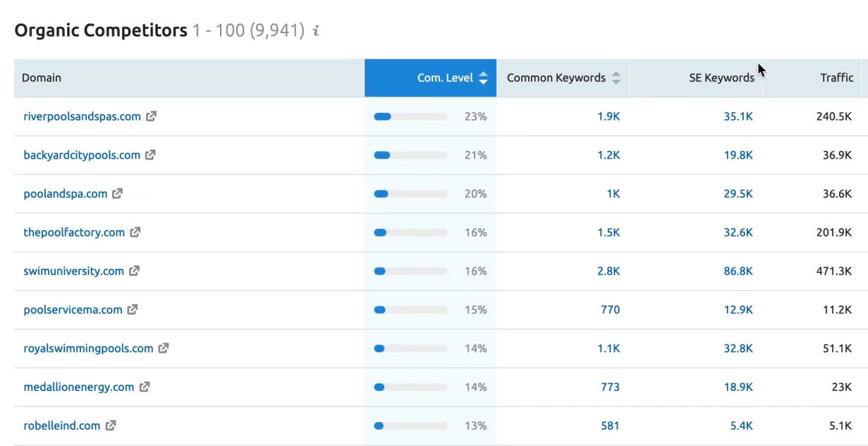
Task: Select the 36.9K traffic cell
Action: click(x=837, y=155)
